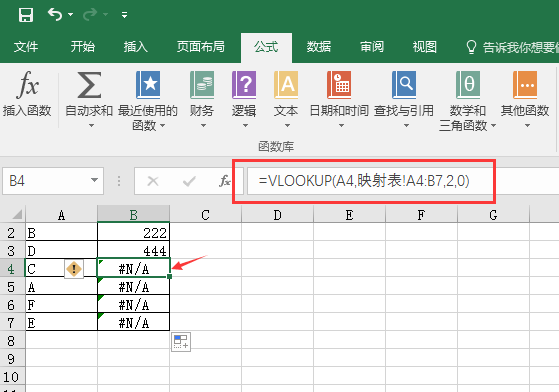The height and width of the screenshot is (392, 559).
Task: Click the error warning diamond icon
Action: pos(74,269)
